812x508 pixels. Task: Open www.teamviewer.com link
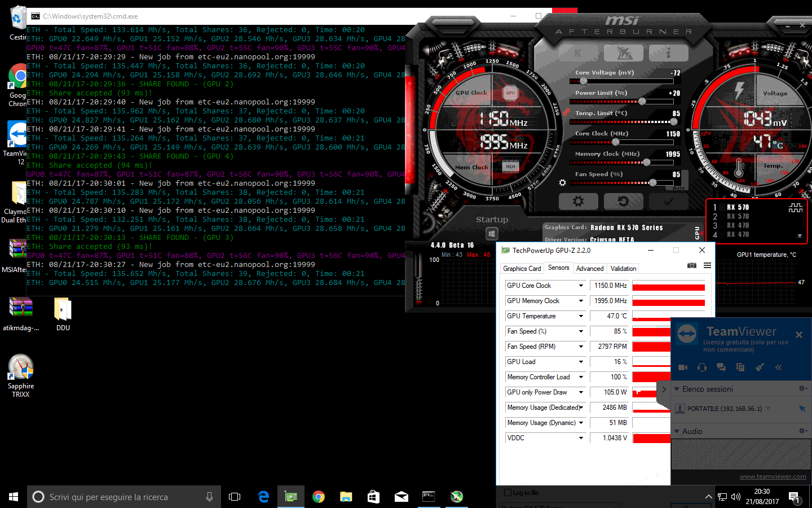pyautogui.click(x=773, y=476)
